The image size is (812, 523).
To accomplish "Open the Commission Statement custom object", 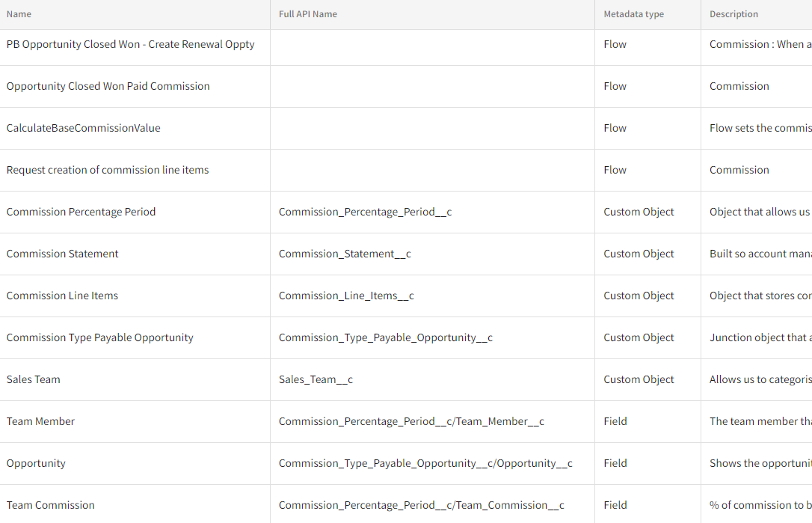I will (62, 254).
